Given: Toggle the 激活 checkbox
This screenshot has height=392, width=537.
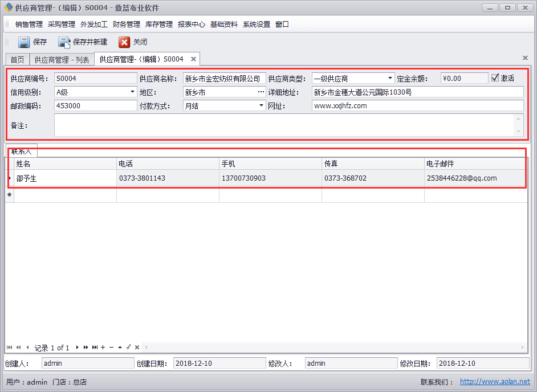Looking at the screenshot, I should 495,78.
